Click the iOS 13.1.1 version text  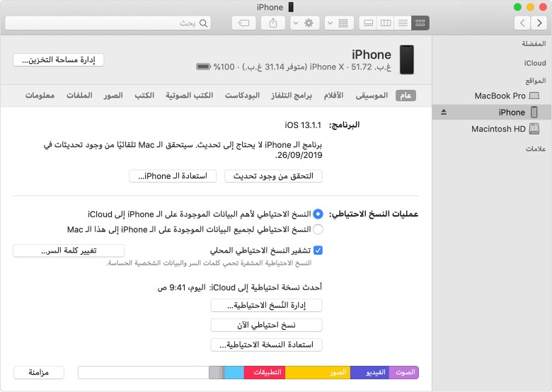(303, 125)
